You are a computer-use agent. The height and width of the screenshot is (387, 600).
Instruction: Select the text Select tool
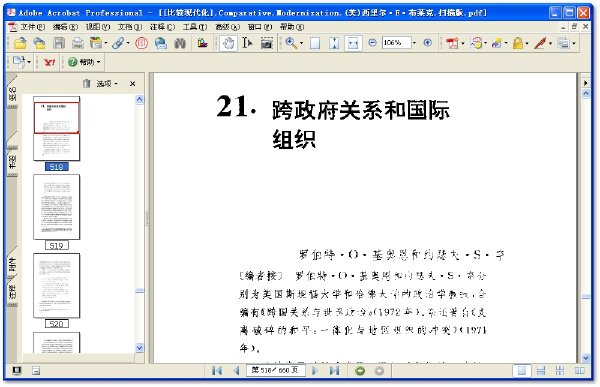(247, 43)
